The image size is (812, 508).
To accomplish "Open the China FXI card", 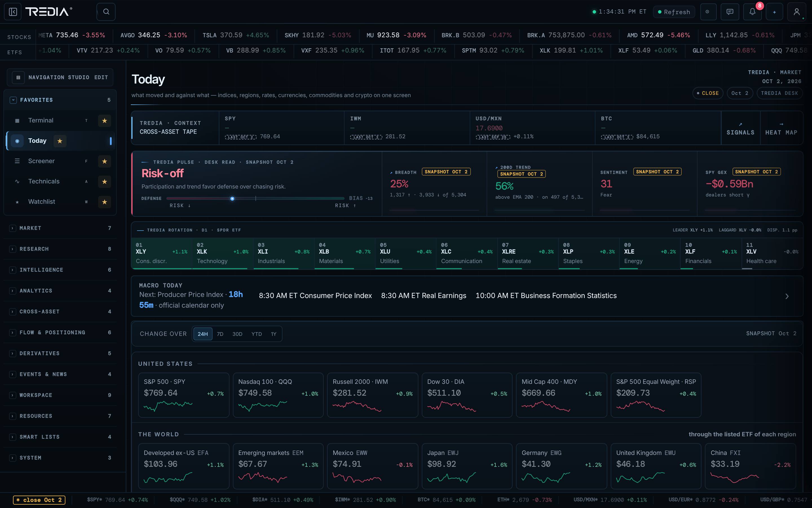I will tap(750, 466).
